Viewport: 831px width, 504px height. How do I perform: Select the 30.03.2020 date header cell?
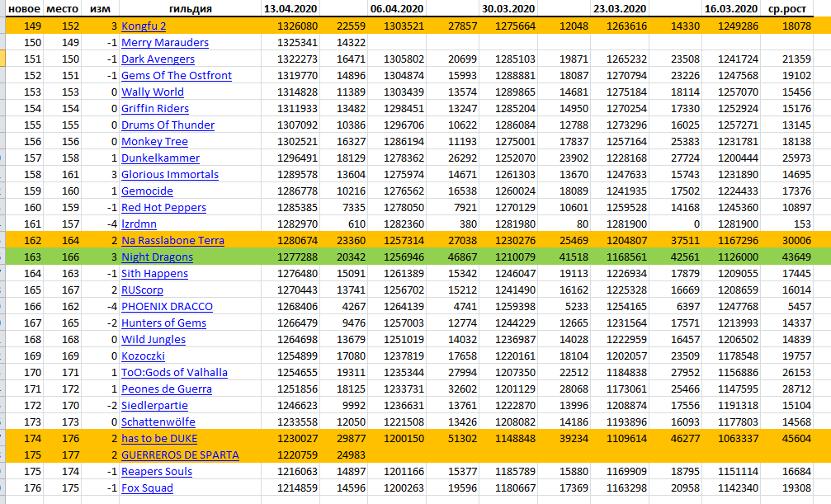point(508,8)
